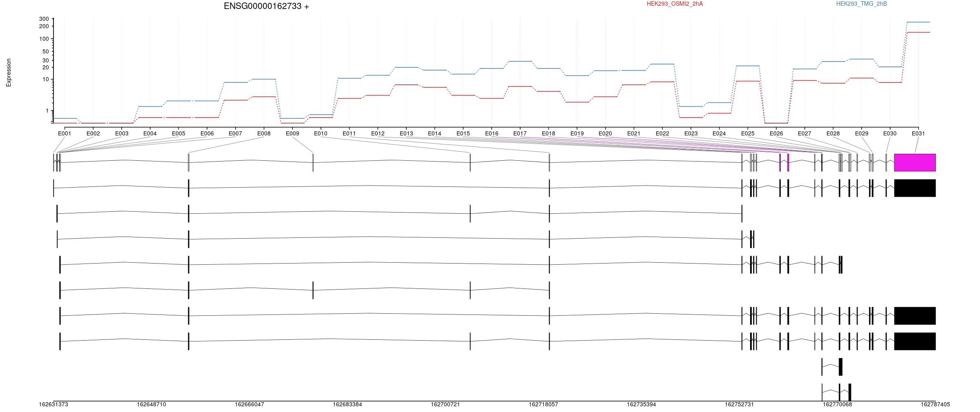Click exon label E023
980x412 pixels.
tap(691, 133)
